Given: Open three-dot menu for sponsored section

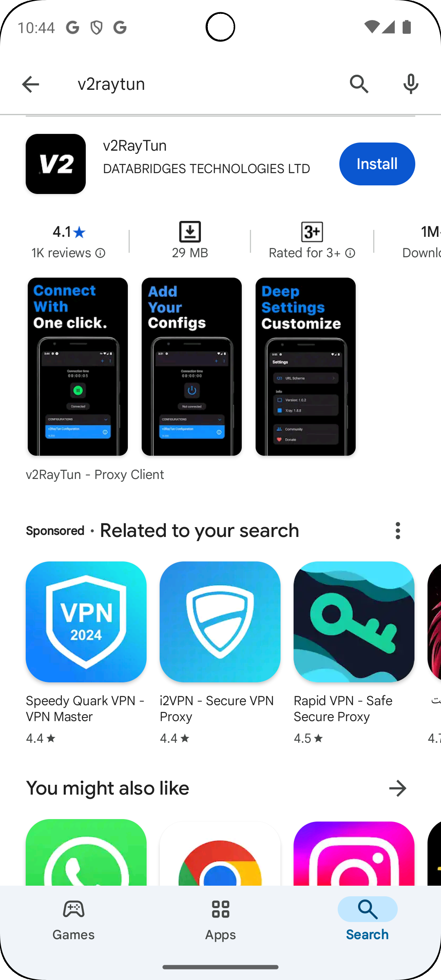Looking at the screenshot, I should click(398, 530).
